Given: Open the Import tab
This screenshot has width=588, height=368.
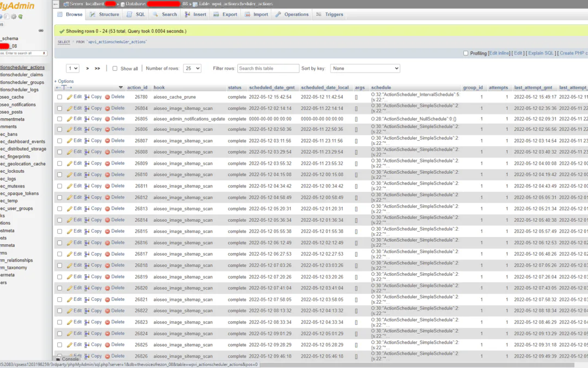Looking at the screenshot, I should [256, 14].
